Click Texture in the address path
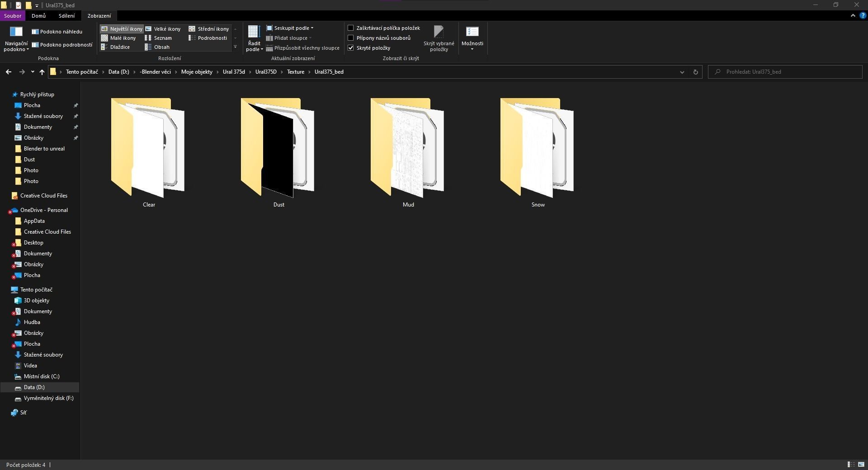The height and width of the screenshot is (470, 868). click(296, 72)
